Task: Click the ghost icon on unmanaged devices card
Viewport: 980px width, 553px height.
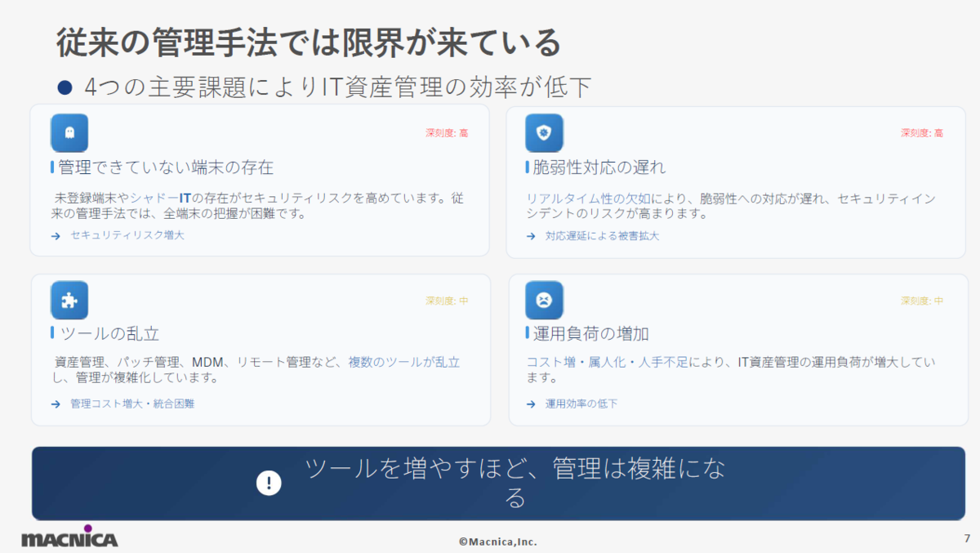Action: click(69, 132)
